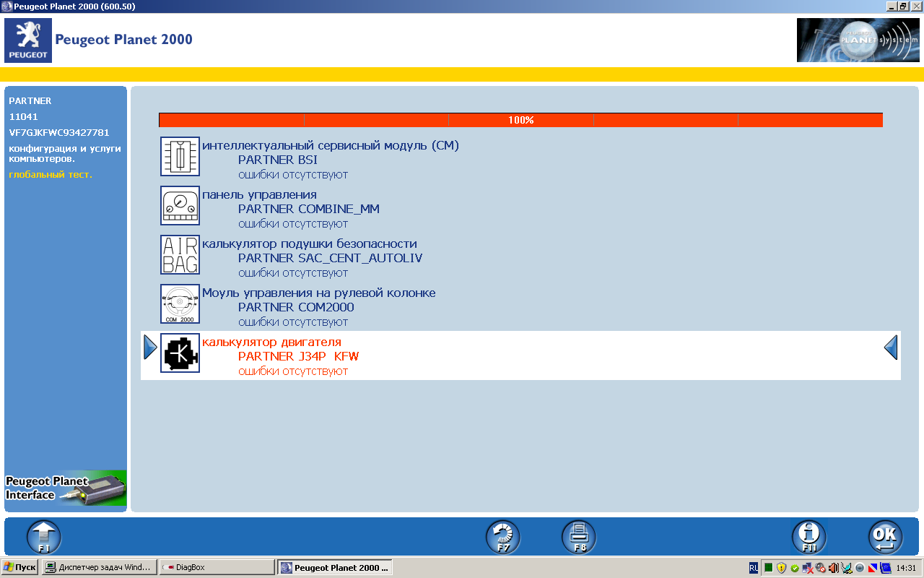Viewport: 924px width, 578px height.
Task: Select PARTNER BSI entry text
Action: tap(277, 160)
